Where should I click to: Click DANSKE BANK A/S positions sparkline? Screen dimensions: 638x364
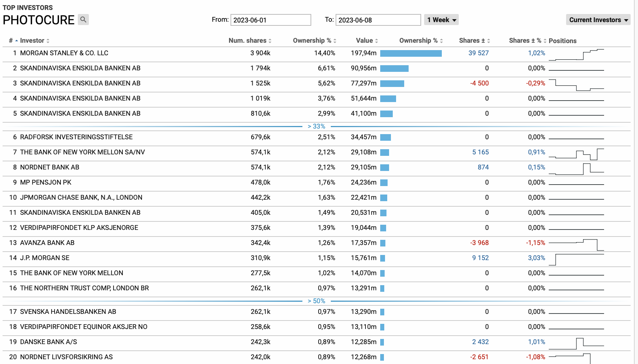pos(576,343)
